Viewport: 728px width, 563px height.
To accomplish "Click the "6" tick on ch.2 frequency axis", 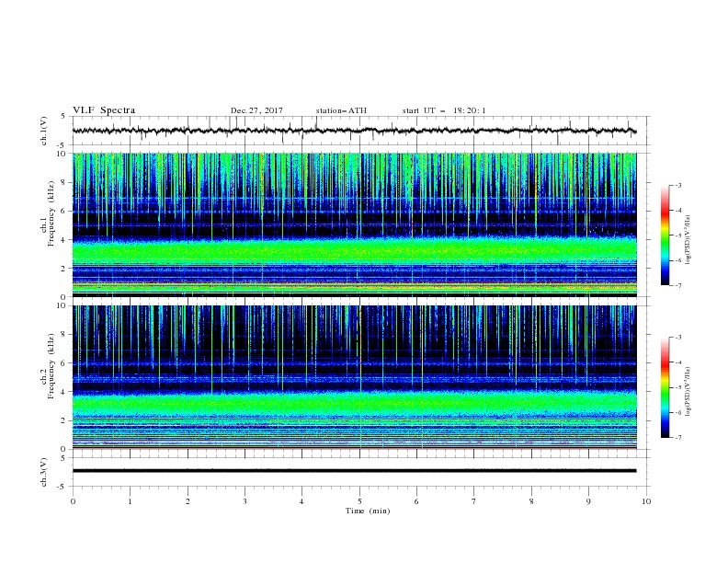I will coord(64,363).
